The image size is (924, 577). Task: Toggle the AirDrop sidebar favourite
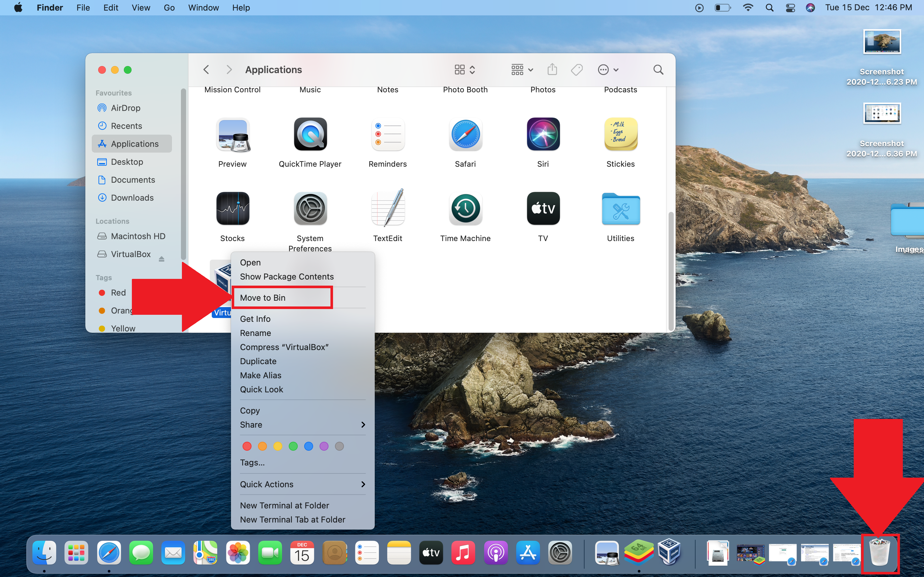(126, 108)
